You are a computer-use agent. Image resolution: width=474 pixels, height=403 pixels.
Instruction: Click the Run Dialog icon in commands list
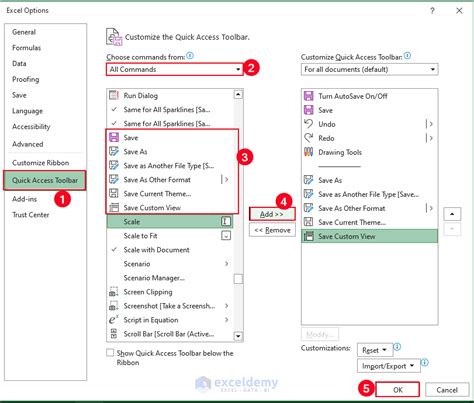114,95
